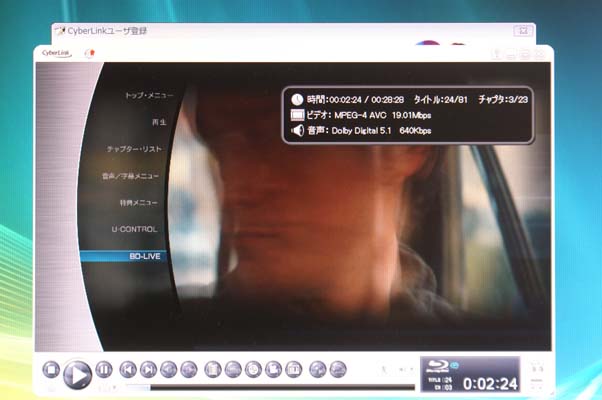The image size is (602, 400).
Task: Stop playback with the square Stop button
Action: (x=51, y=370)
